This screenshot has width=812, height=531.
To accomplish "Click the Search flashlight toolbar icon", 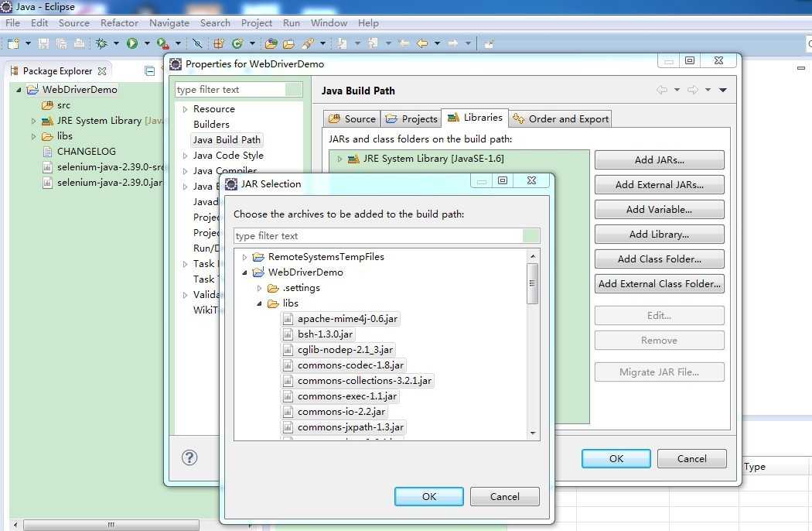I will 308,43.
